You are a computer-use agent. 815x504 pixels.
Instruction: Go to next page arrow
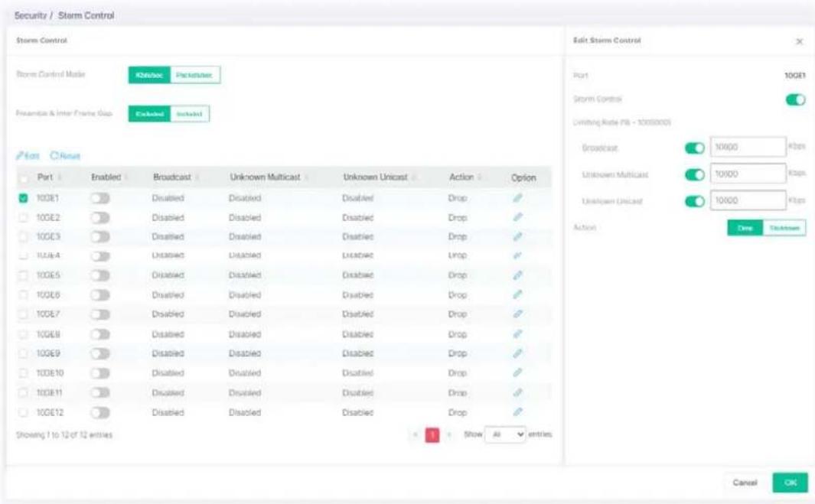[449, 434]
